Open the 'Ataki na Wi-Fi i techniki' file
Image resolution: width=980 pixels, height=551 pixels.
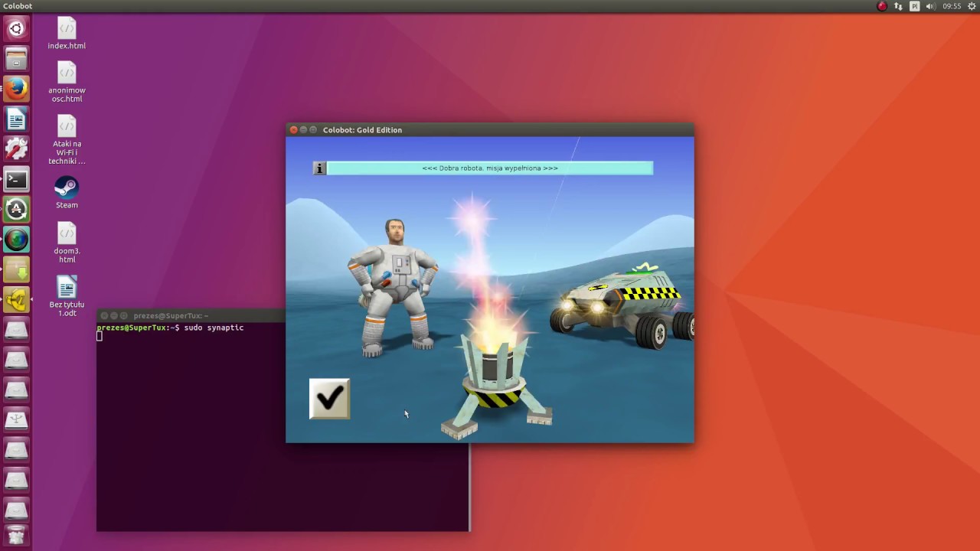click(67, 140)
